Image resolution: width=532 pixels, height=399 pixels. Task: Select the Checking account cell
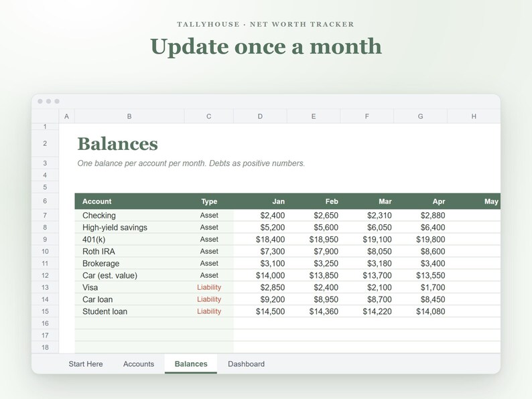coord(129,216)
